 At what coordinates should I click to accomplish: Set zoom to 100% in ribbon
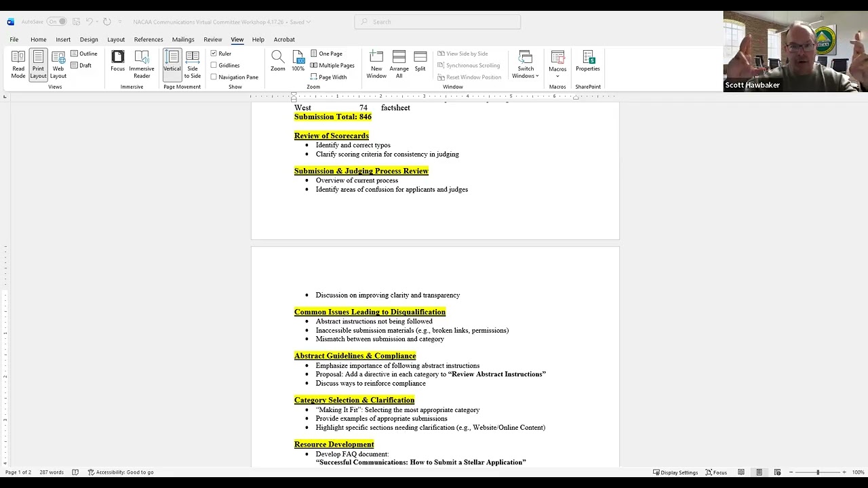click(x=298, y=61)
